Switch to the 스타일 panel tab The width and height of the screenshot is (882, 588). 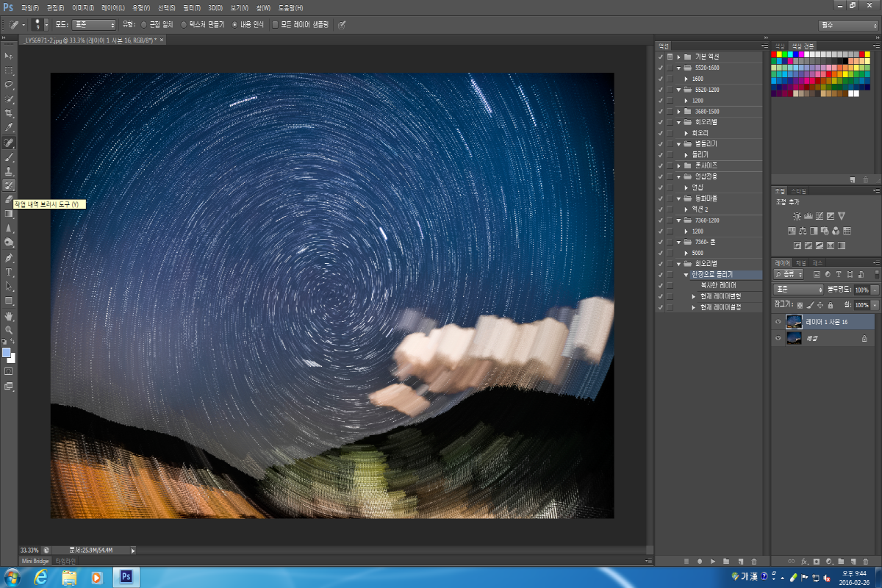797,191
